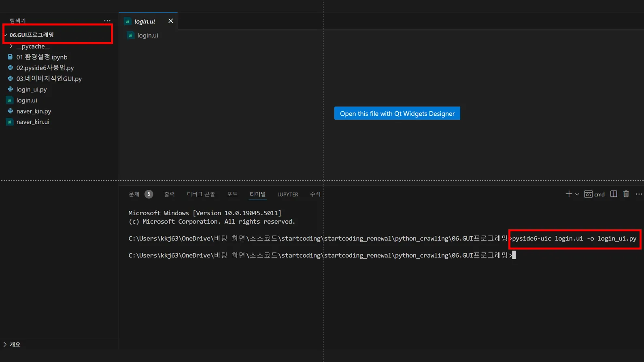Create a new terminal with plus icon
This screenshot has width=644, height=362.
click(x=569, y=194)
